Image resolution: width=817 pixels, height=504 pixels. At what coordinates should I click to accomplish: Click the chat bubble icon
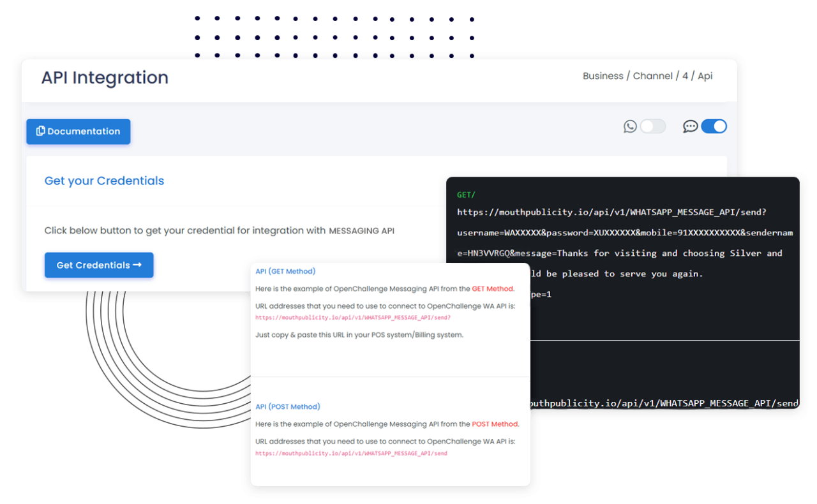[x=690, y=126]
